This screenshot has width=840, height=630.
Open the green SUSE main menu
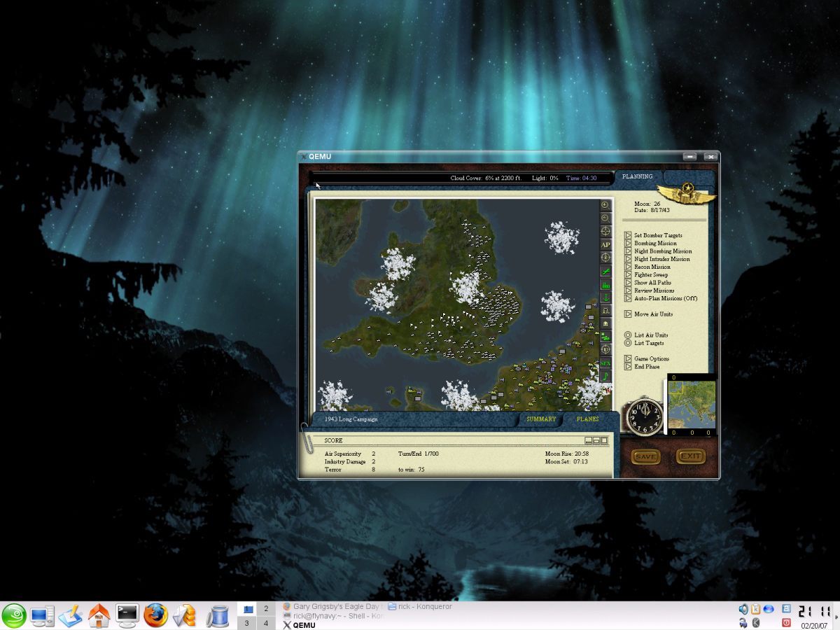(x=14, y=616)
